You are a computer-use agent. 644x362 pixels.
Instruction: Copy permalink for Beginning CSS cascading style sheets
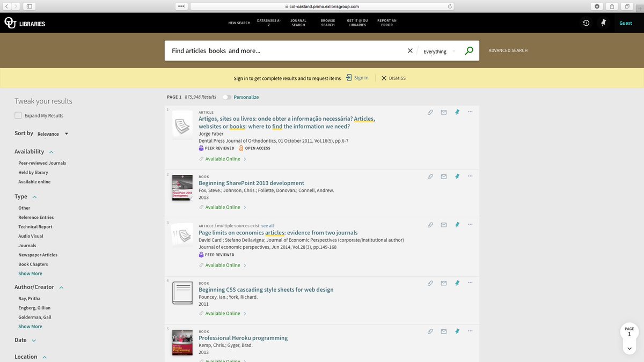(x=430, y=283)
